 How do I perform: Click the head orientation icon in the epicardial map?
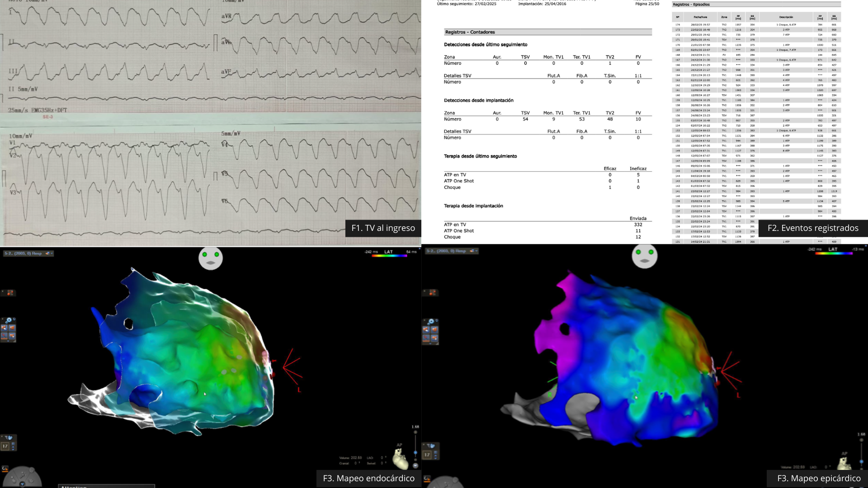[x=644, y=256]
